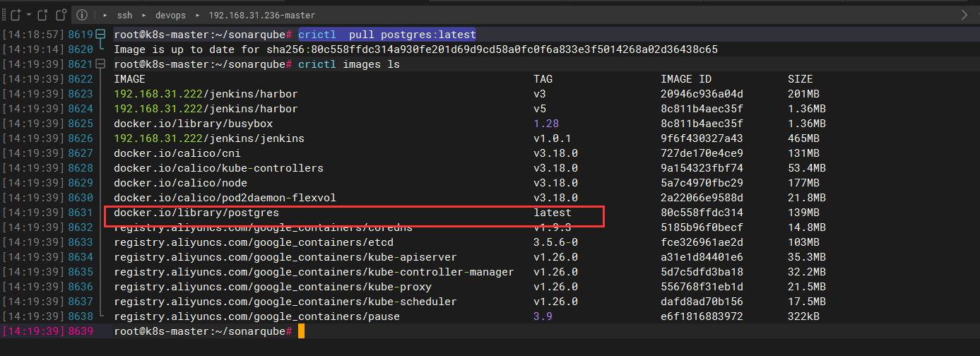Collapse the output block at line 8621
Image resolution: width=980 pixels, height=356 pixels.
pyautogui.click(x=100, y=64)
